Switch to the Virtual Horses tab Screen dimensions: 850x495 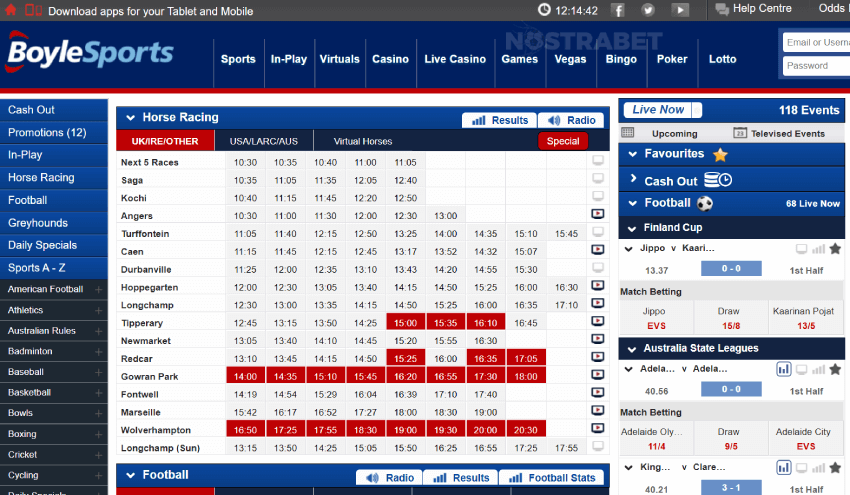point(363,141)
